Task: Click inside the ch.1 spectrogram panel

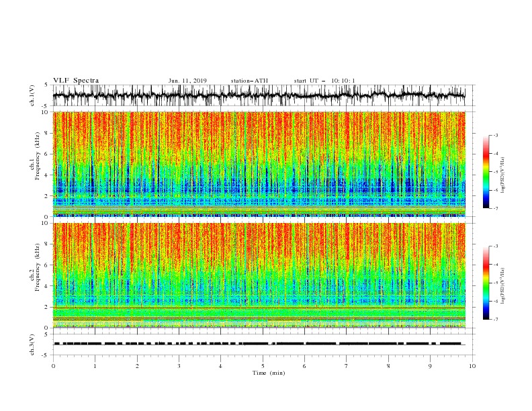Action: [259, 164]
